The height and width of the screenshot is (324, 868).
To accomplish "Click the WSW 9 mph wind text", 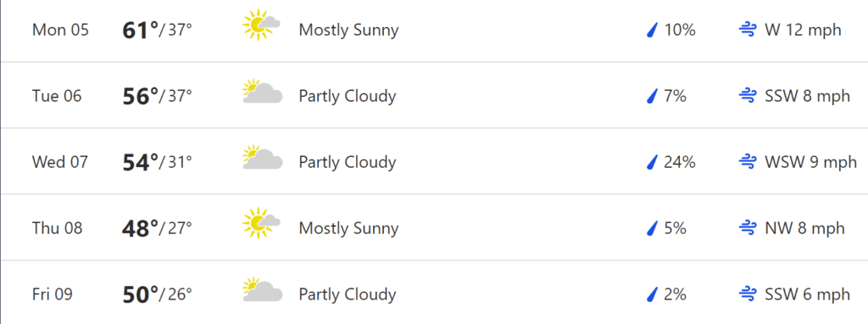I will (810, 162).
